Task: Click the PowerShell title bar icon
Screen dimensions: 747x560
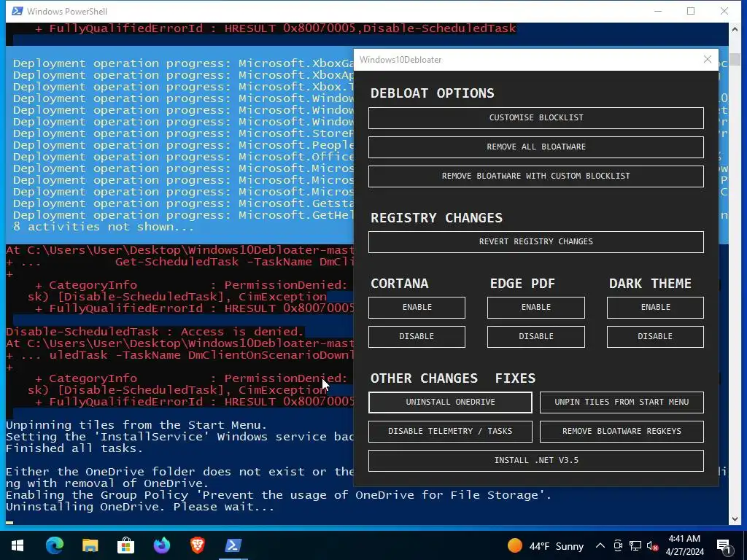Action: coord(18,11)
